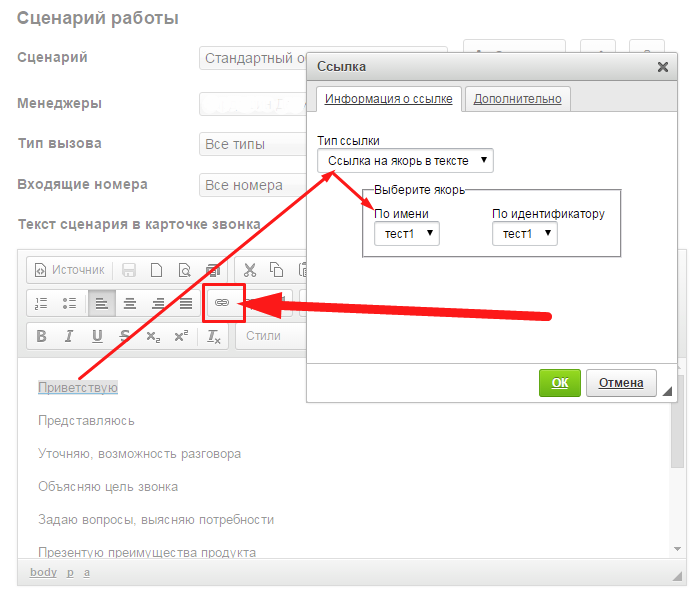Viewport: 697px width, 598px height.
Task: Click the 'Уточняю, возможность разговора' line
Action: [x=140, y=454]
